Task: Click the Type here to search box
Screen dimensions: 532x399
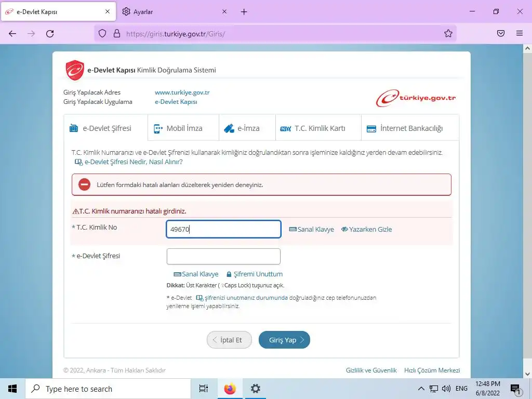Action: [108, 389]
